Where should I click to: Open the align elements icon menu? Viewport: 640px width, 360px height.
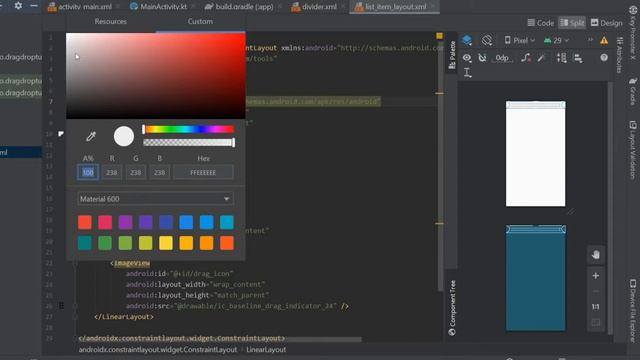pyautogui.click(x=578, y=58)
